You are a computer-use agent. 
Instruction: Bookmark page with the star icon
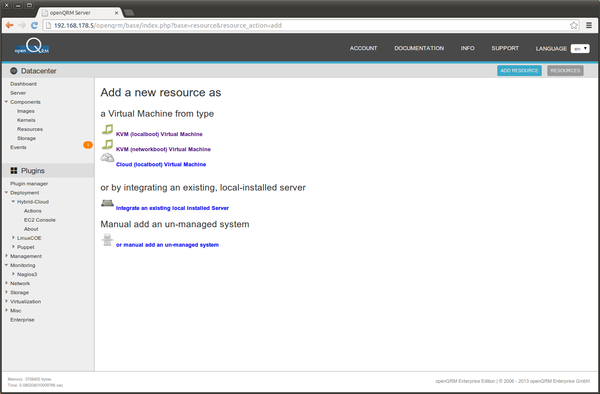coord(574,25)
